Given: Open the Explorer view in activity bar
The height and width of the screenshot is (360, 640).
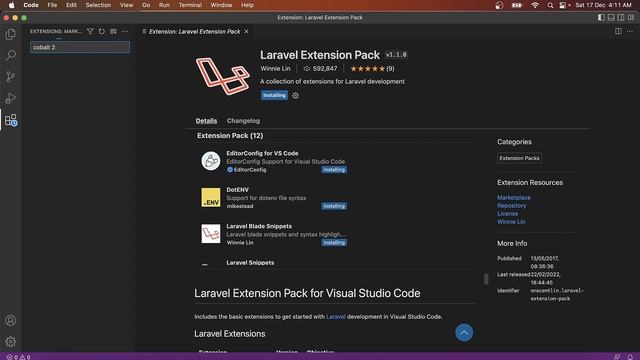Looking at the screenshot, I should click(11, 34).
